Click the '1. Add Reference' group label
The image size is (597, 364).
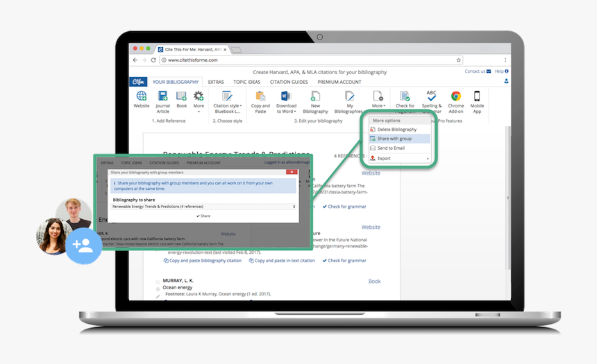pyautogui.click(x=169, y=121)
